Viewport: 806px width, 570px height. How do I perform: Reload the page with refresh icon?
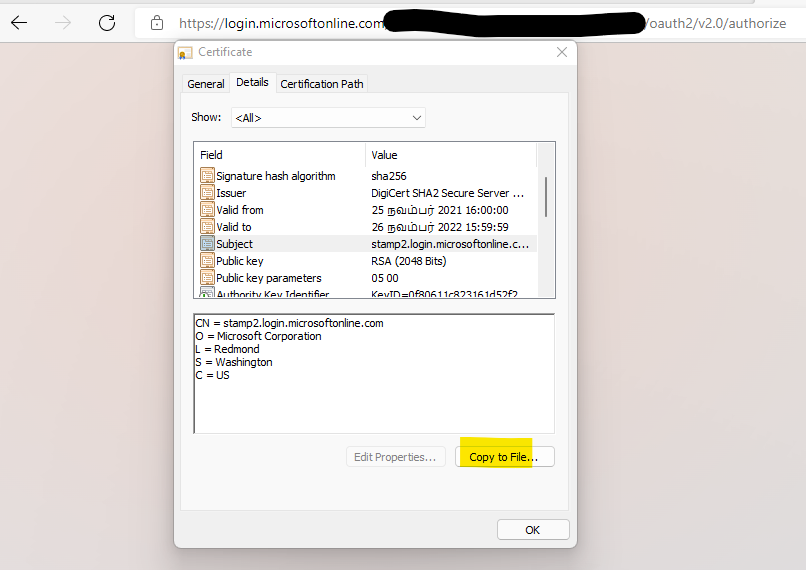(107, 23)
